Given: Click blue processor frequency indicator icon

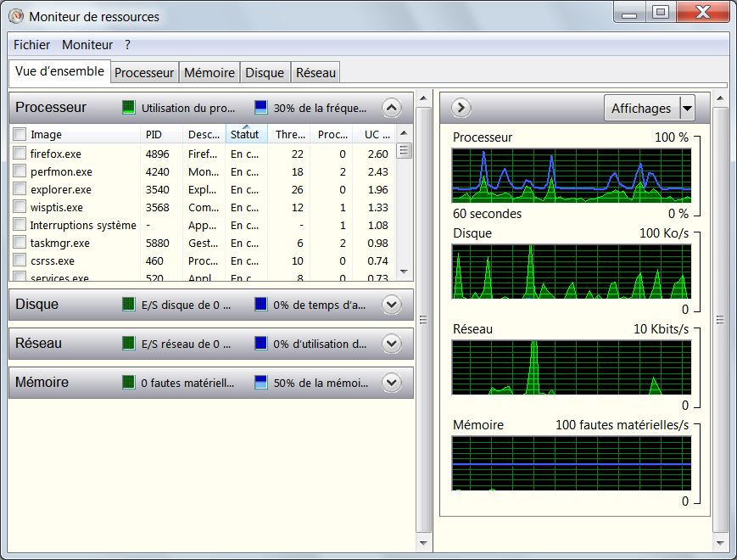Looking at the screenshot, I should pos(261,108).
